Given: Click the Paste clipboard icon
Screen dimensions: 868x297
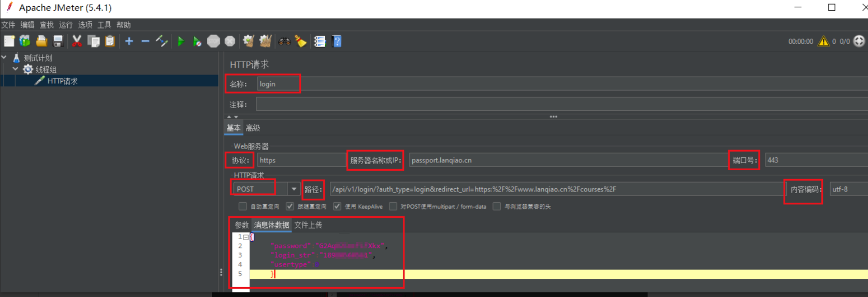Looking at the screenshot, I should point(110,41).
